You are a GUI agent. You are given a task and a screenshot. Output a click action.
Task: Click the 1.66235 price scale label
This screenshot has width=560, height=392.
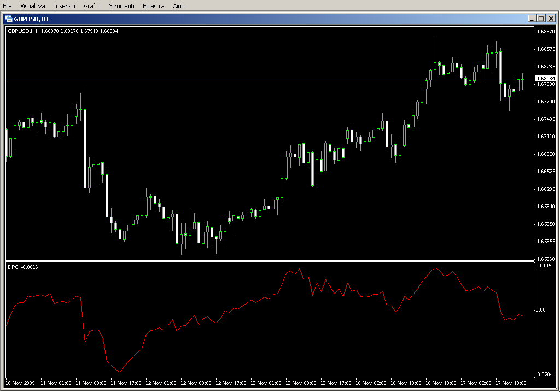(546, 189)
